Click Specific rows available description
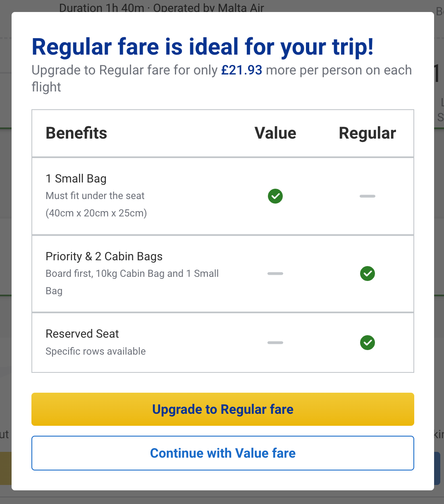The width and height of the screenshot is (444, 504). [95, 351]
